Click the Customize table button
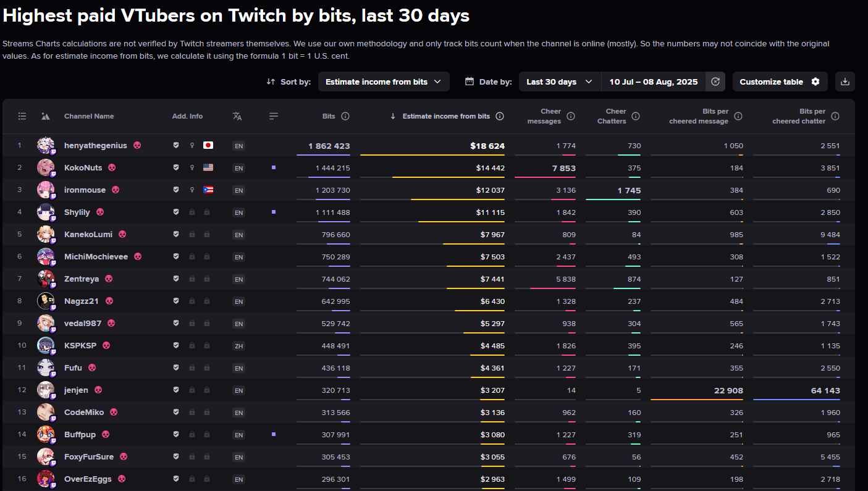 click(780, 82)
